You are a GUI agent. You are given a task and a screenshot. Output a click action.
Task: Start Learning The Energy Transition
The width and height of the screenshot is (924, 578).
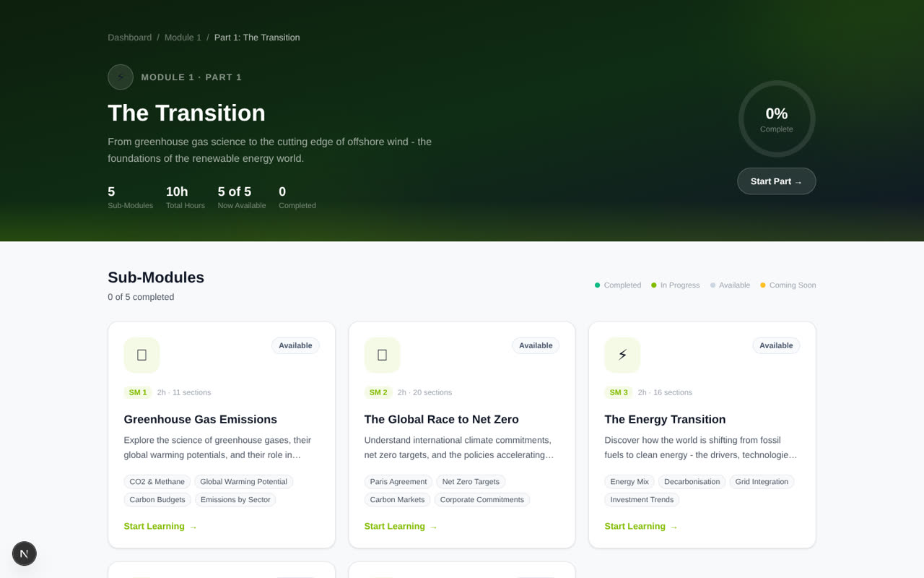(641, 526)
